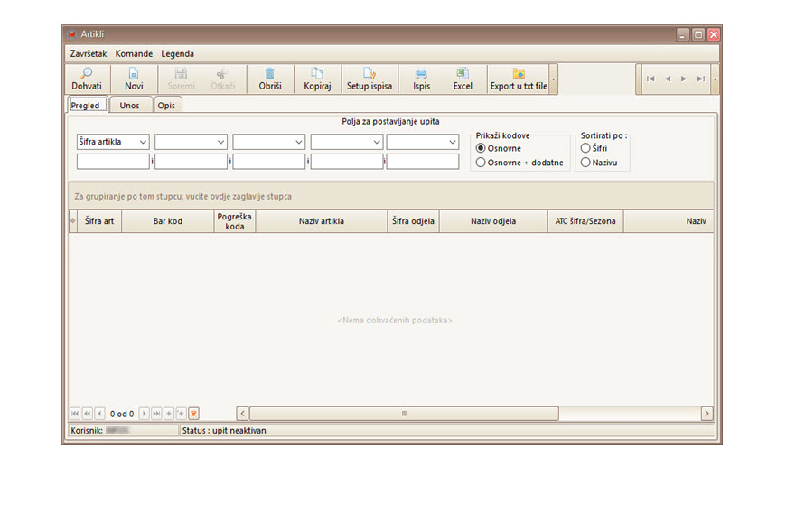Click the Spremi save toolbar button

click(181, 79)
